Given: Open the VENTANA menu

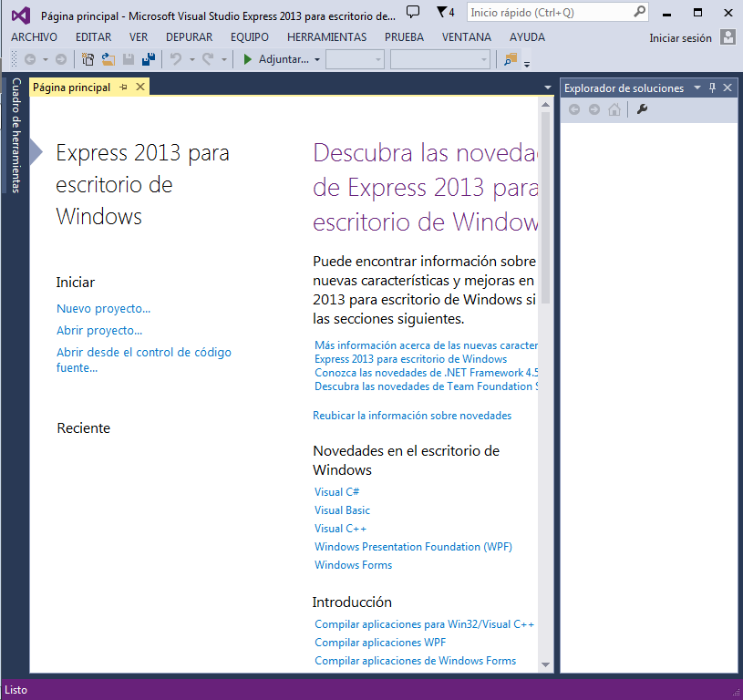Looking at the screenshot, I should pyautogui.click(x=466, y=37).
